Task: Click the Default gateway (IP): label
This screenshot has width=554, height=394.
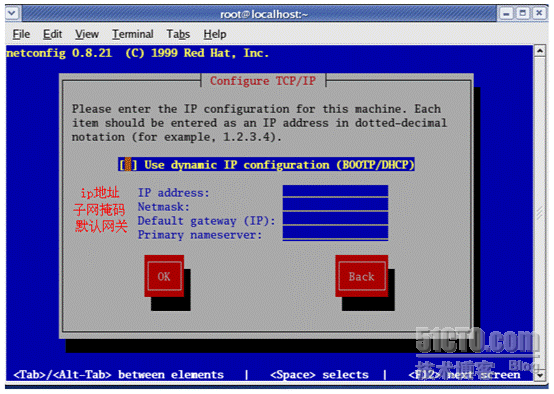Action: tap(206, 221)
